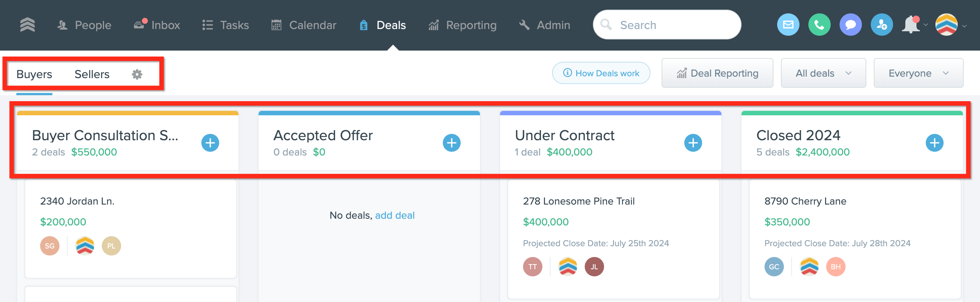Open the Inbox menu item
This screenshot has height=302, width=980.
point(157,25)
